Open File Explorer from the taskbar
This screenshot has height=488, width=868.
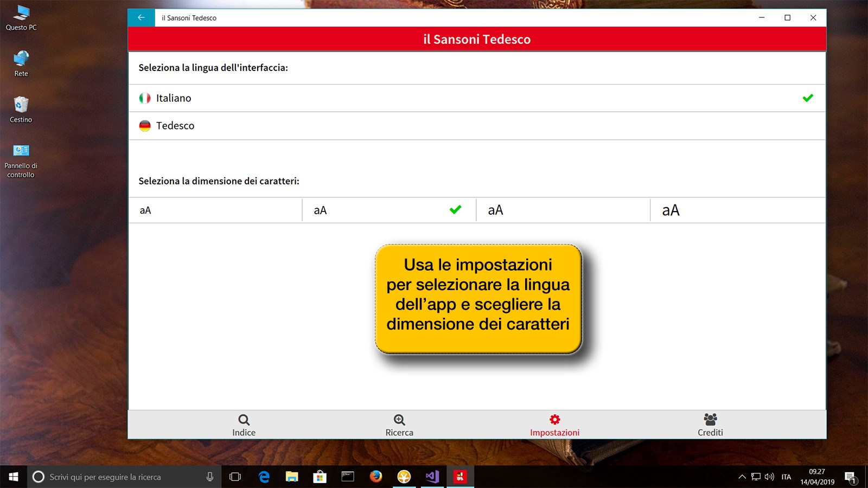click(292, 477)
